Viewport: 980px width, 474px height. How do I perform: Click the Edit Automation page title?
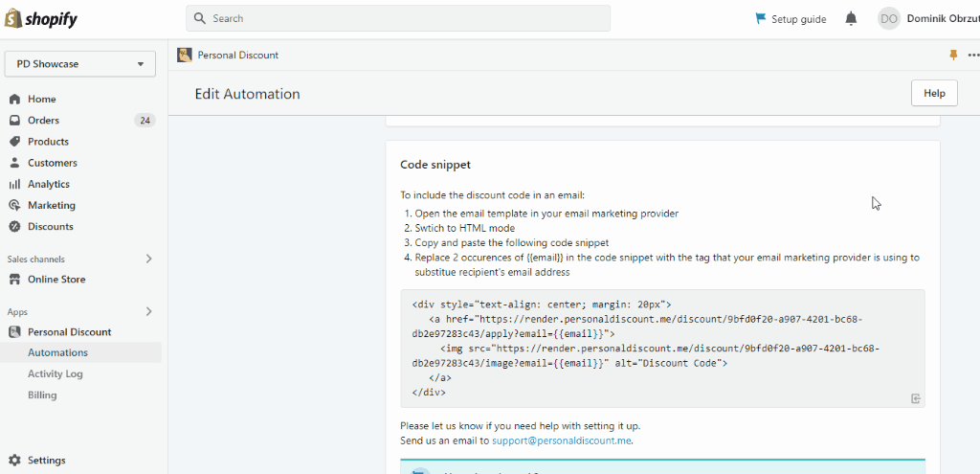pos(248,94)
